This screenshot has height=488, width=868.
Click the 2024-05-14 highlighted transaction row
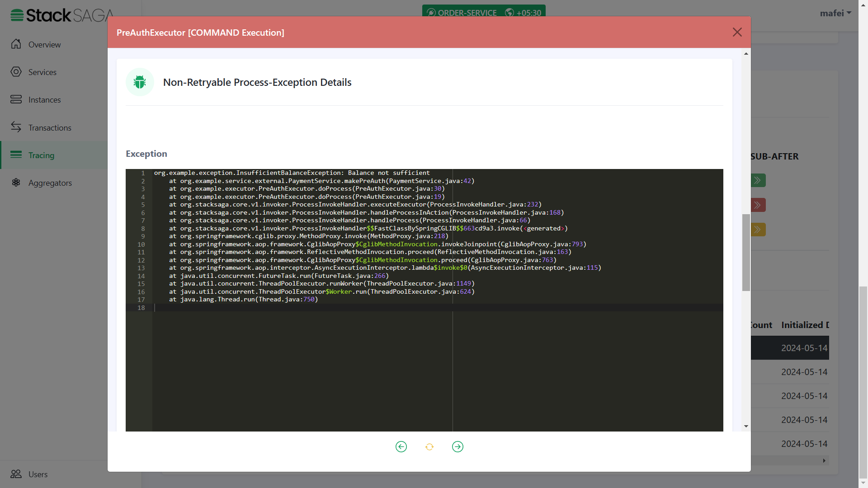pos(804,347)
